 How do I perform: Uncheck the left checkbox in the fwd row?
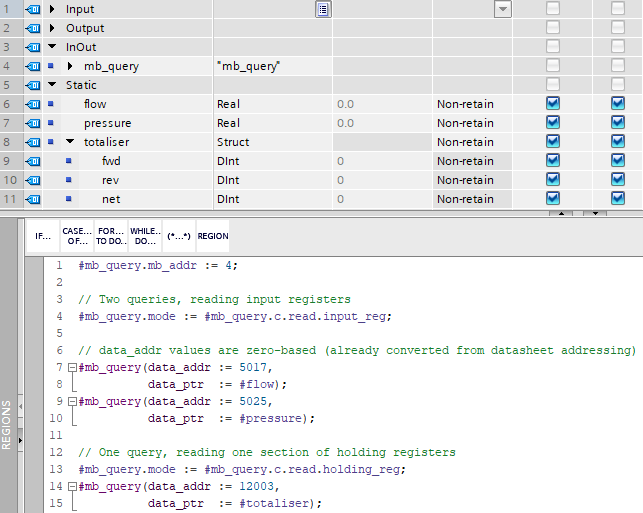tap(553, 160)
